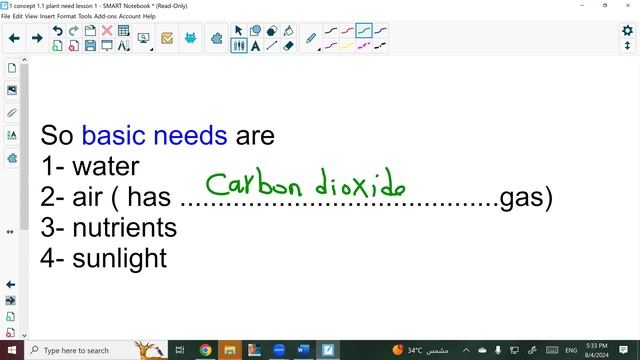Open the Gallery sidebar tab
640x360 pixels.
[12, 90]
